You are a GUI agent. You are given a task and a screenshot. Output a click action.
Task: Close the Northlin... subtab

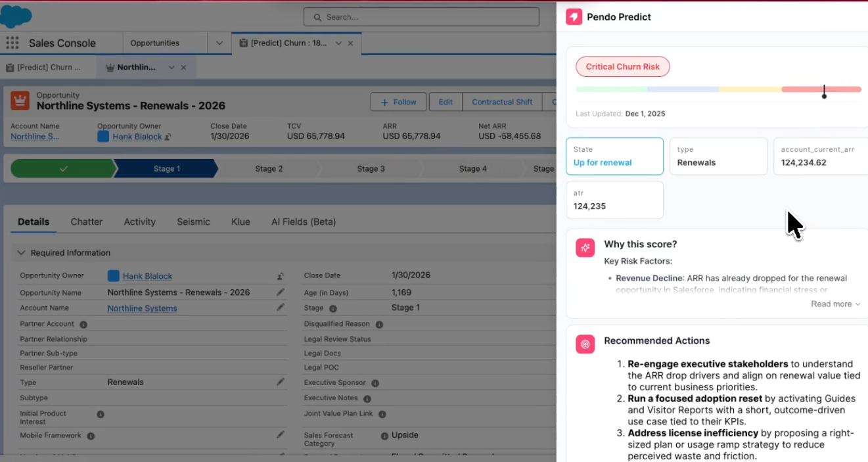(183, 67)
